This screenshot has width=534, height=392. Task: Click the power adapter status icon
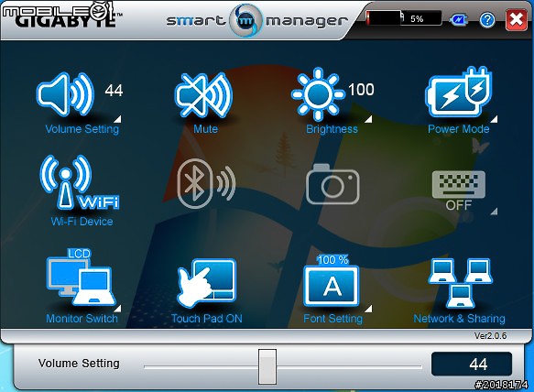458,20
